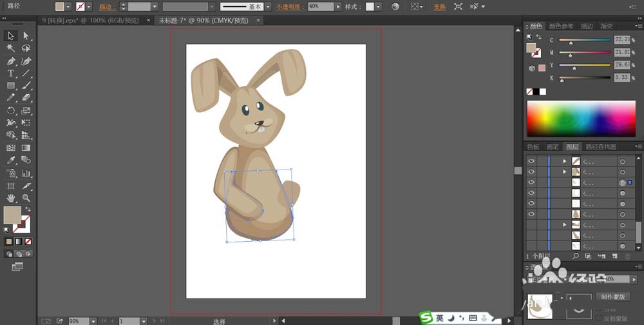Open the zoom level 90% dropdown
The image size is (644, 325).
point(93,320)
